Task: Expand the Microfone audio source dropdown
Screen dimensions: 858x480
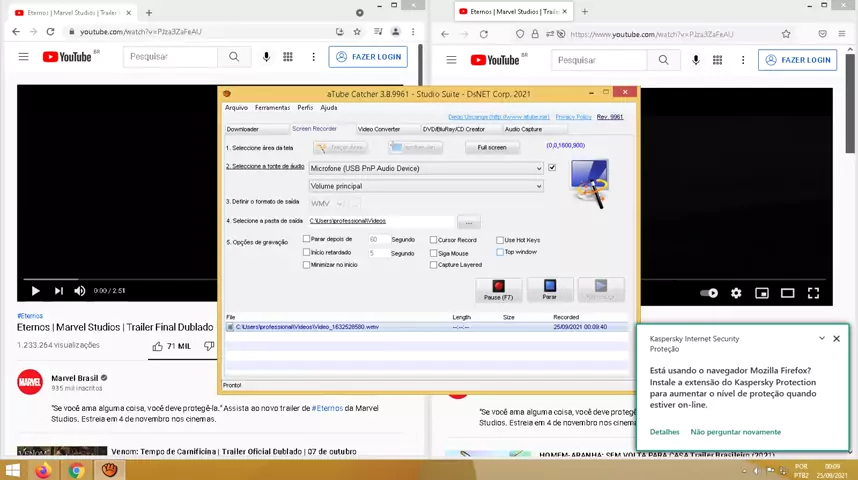Action: tap(539, 168)
